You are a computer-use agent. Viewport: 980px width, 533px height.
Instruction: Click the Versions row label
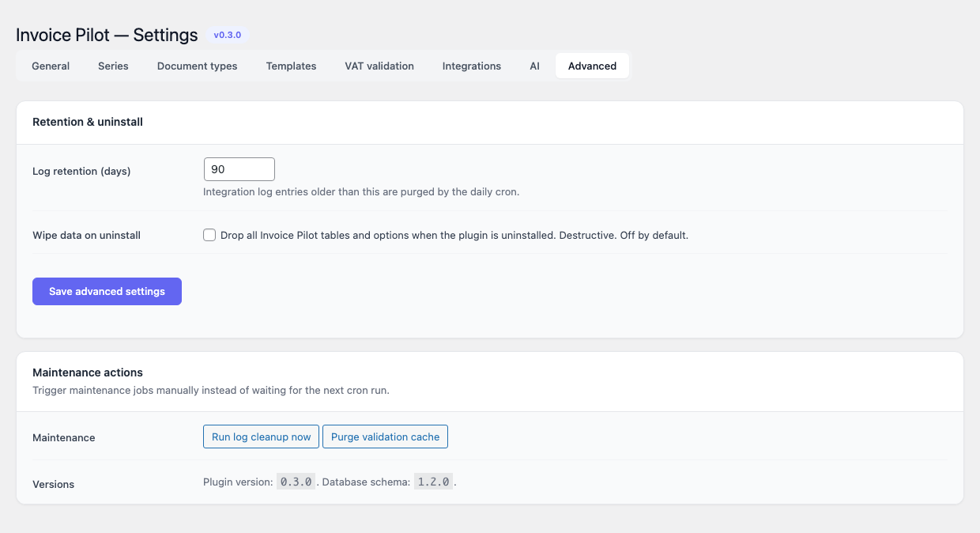coord(53,484)
